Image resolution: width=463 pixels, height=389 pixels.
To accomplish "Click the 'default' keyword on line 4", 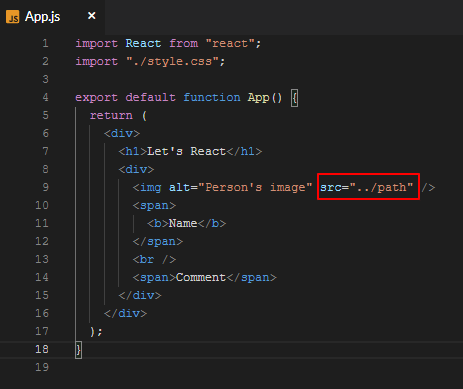I will 151,97.
